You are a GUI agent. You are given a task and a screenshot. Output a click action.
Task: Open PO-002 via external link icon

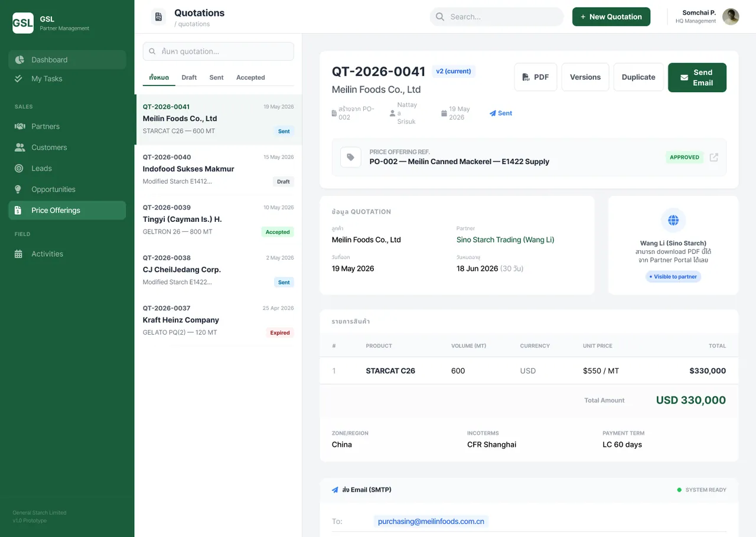coord(714,157)
